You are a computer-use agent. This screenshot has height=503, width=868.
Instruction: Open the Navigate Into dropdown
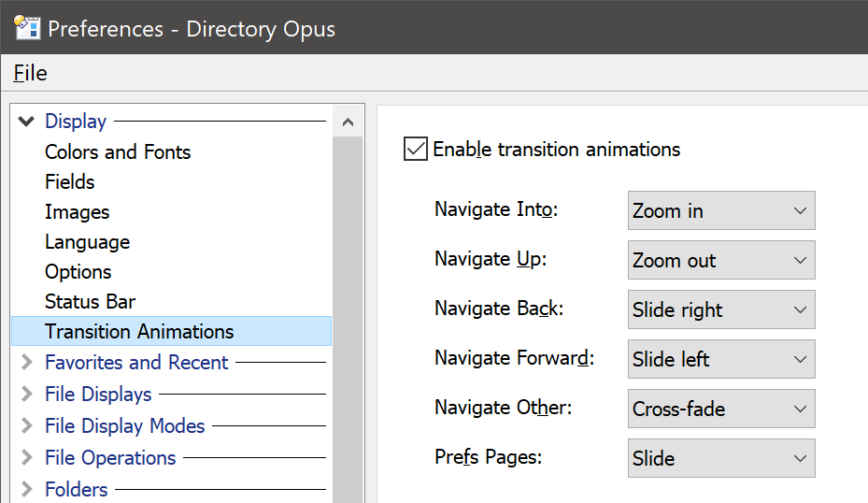(721, 210)
